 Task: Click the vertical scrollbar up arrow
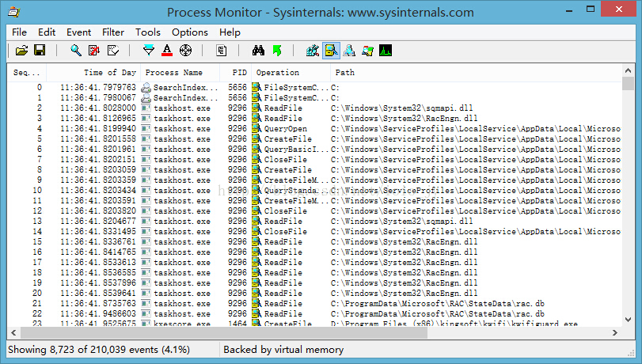pos(628,70)
